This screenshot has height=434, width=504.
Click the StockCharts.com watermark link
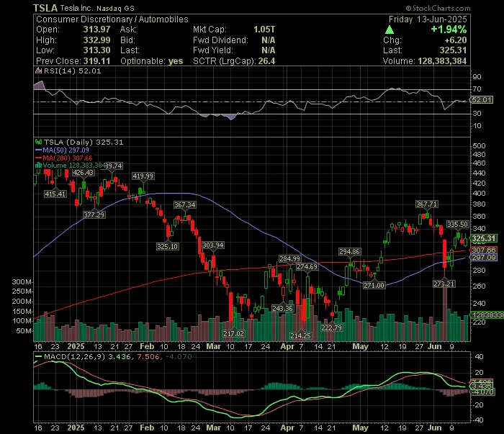(x=438, y=8)
